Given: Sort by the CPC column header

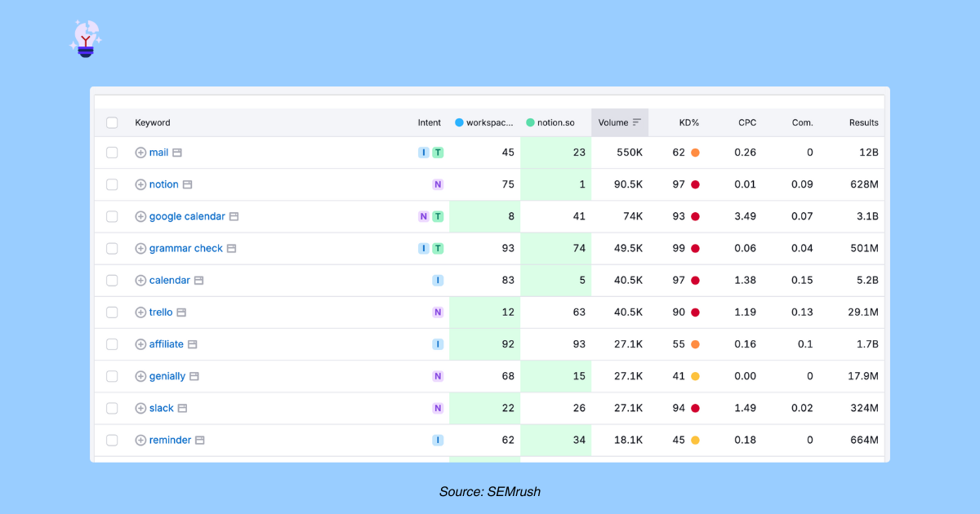Looking at the screenshot, I should click(x=747, y=122).
